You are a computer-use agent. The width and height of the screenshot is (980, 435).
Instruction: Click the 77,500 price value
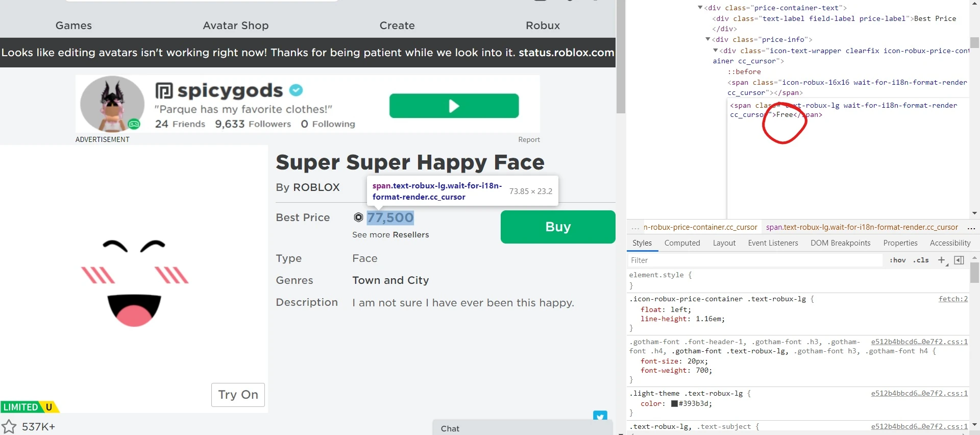click(390, 217)
